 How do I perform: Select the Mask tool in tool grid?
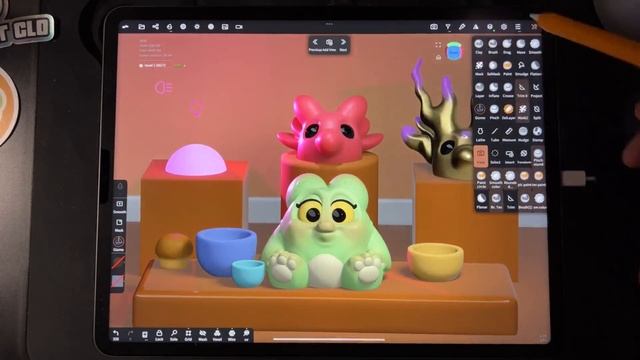(x=479, y=68)
